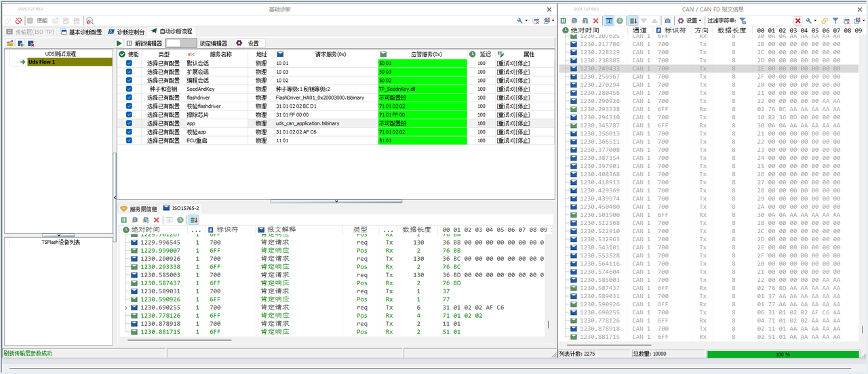
Task: Click the delete flow icon above UDS tree
Action: [31, 43]
